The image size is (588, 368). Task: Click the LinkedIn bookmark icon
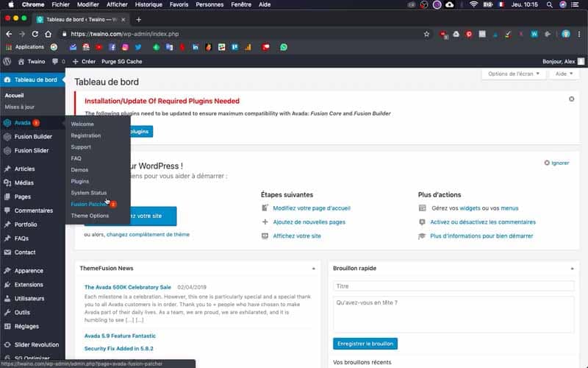click(196, 47)
